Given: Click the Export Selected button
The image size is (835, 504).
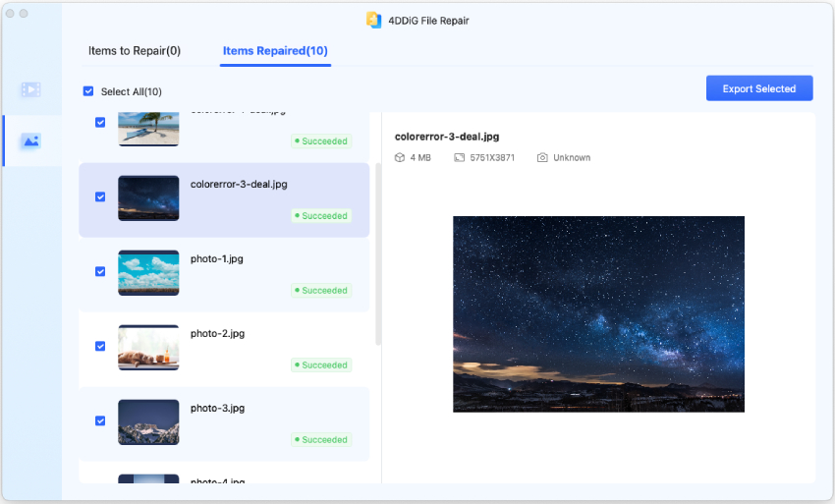Looking at the screenshot, I should pos(759,88).
